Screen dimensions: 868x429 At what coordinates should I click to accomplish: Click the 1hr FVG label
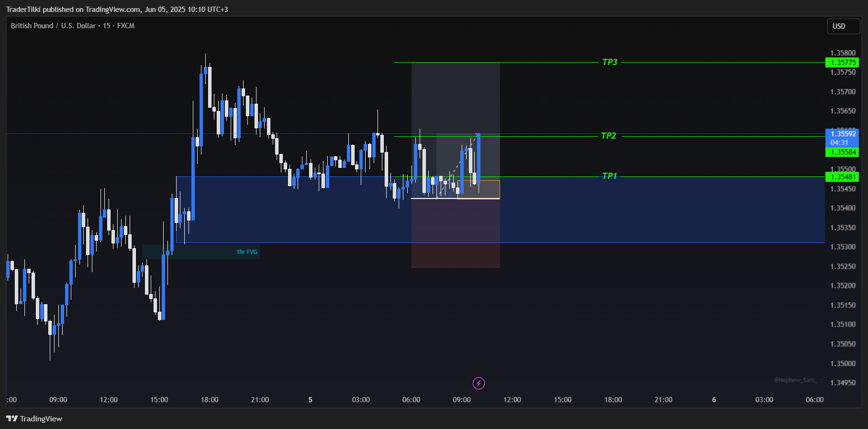[x=247, y=252]
